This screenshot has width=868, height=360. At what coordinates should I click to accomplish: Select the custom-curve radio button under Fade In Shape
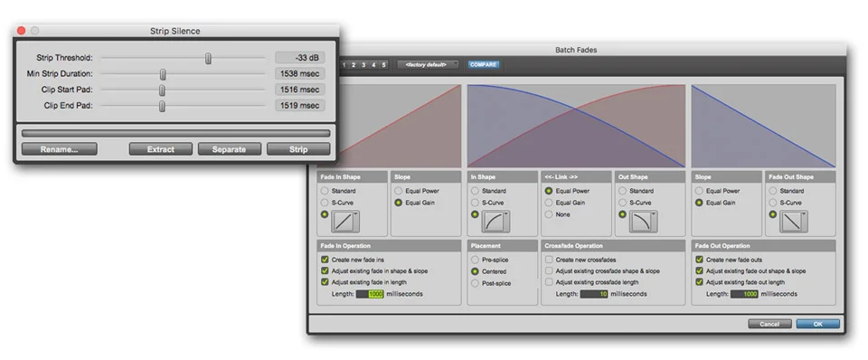pos(325,214)
